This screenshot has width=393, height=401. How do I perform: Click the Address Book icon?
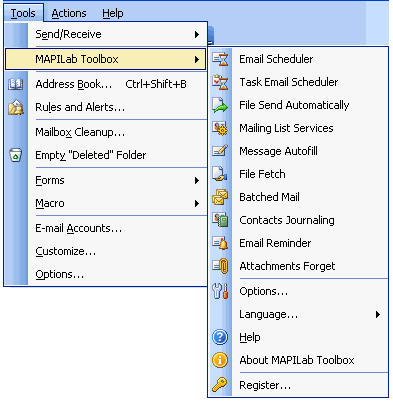click(16, 84)
